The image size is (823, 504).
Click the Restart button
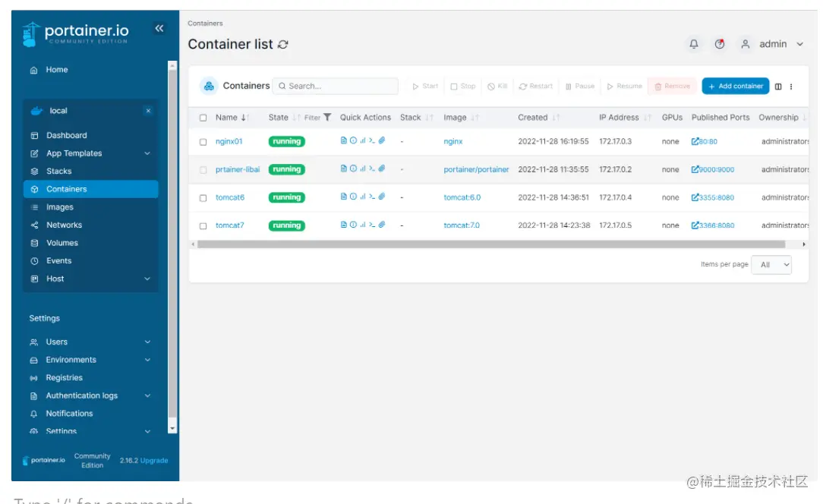(536, 86)
